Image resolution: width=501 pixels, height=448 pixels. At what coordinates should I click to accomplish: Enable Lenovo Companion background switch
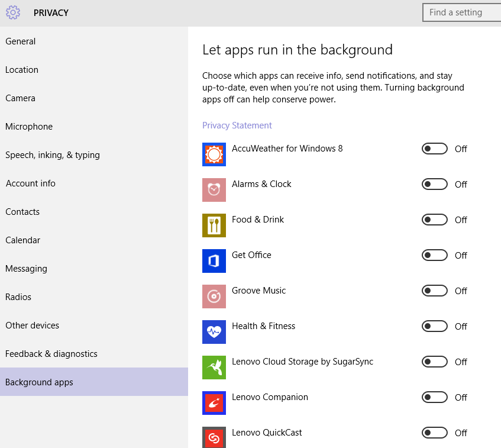pyautogui.click(x=435, y=397)
